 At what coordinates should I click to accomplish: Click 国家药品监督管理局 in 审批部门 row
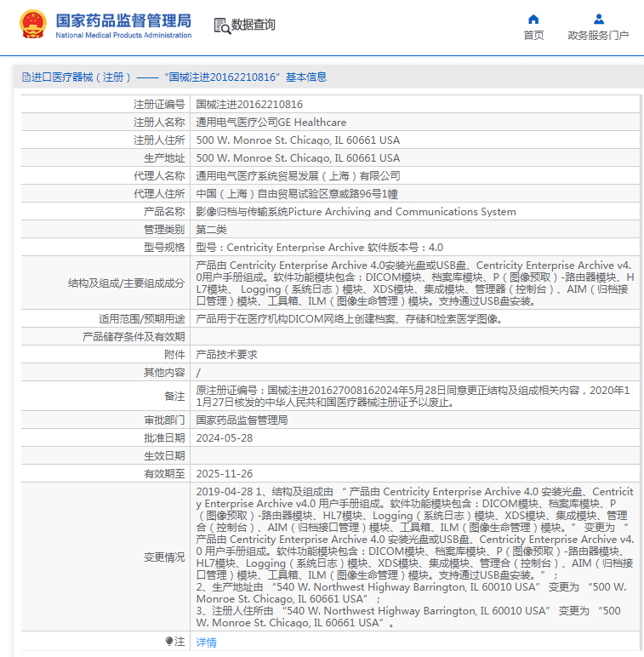pos(242,420)
